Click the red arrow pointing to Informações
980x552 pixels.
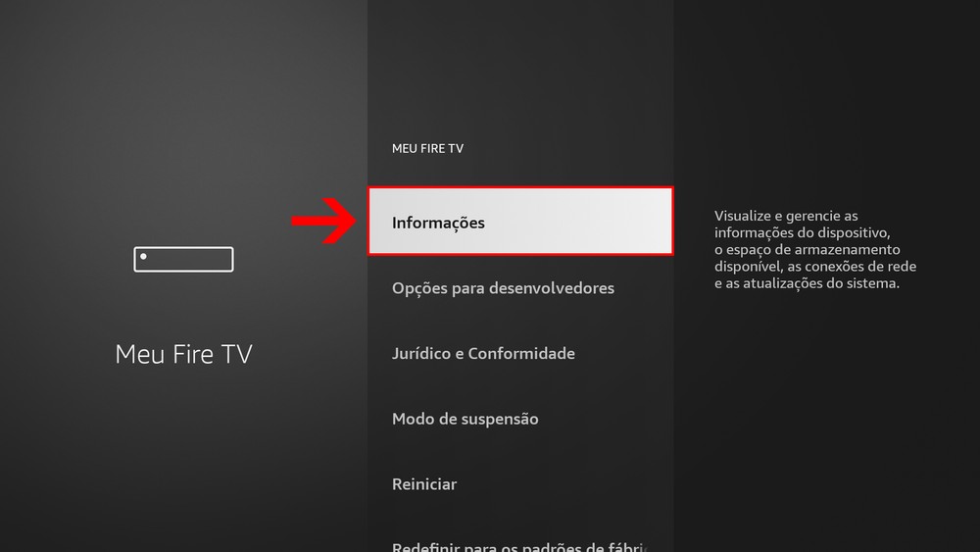pos(323,221)
